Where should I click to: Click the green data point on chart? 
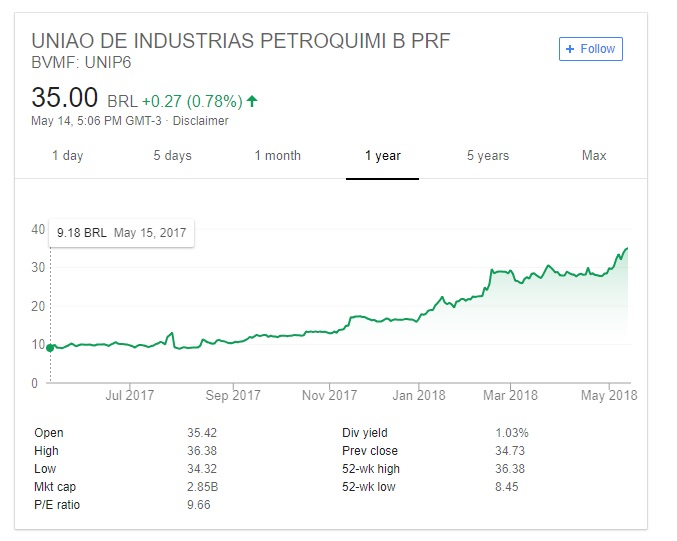tap(50, 348)
